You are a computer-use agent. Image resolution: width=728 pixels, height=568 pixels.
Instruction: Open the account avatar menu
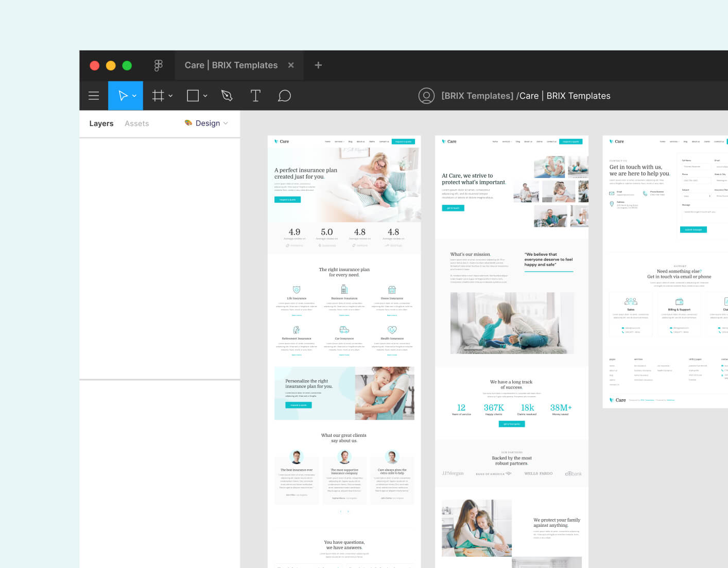(426, 96)
